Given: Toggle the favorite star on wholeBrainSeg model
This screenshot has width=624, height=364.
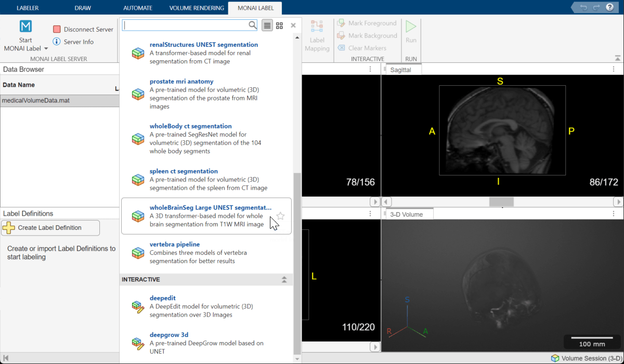Looking at the screenshot, I should pyautogui.click(x=281, y=214).
